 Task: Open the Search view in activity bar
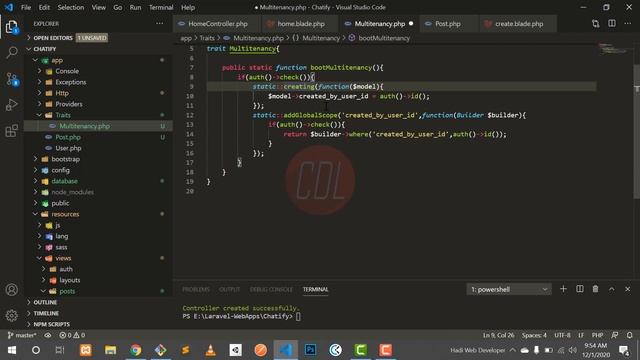coord(12,53)
